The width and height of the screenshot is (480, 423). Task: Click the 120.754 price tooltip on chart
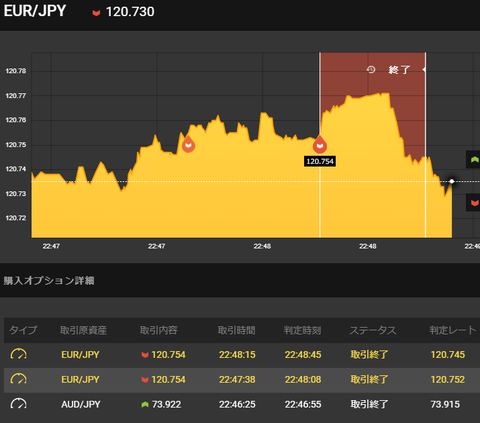coord(320,162)
